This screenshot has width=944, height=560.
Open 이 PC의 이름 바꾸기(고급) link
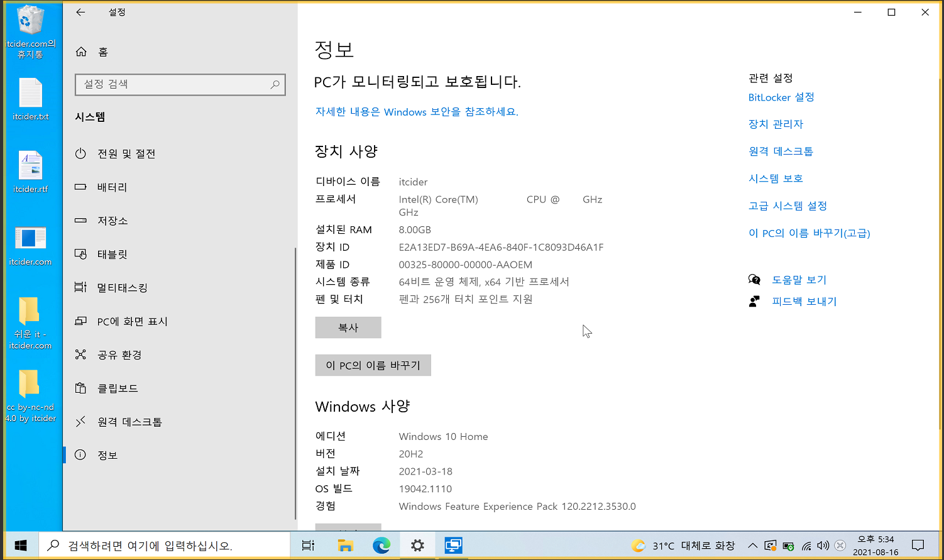pyautogui.click(x=809, y=233)
